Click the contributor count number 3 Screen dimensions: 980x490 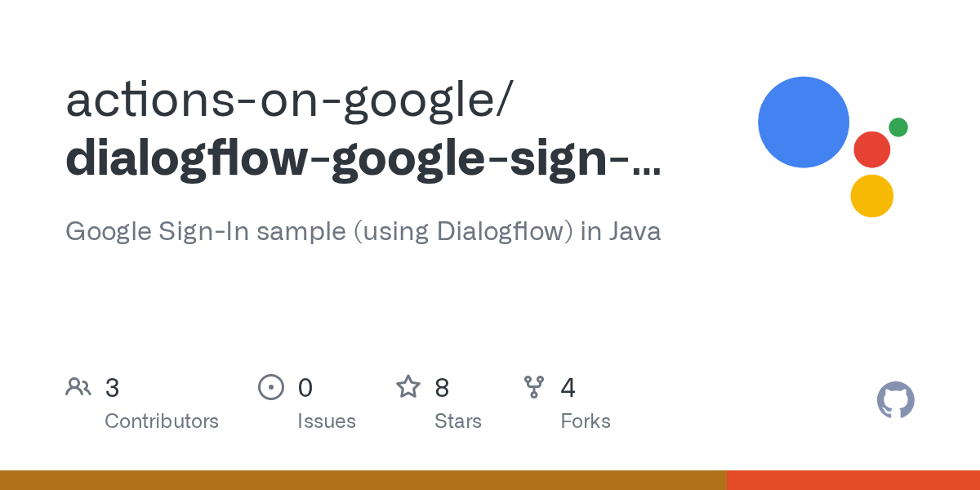point(113,388)
